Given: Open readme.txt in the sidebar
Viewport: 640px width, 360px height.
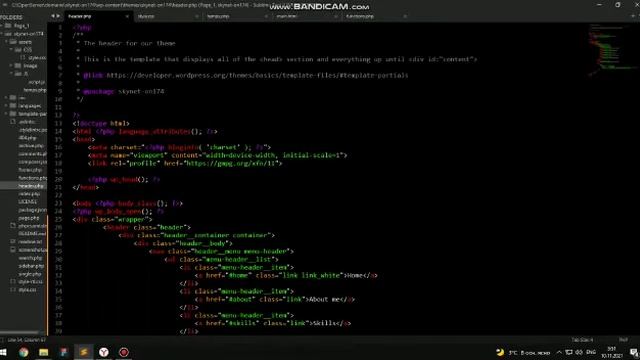Looking at the screenshot, I should 30,242.
